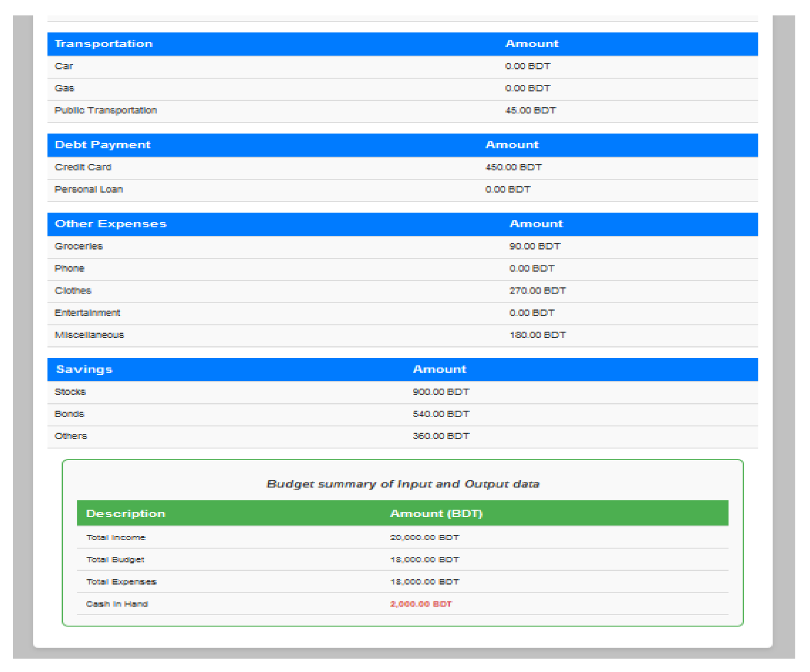
Task: Click the Clothes row label
Action: click(73, 291)
